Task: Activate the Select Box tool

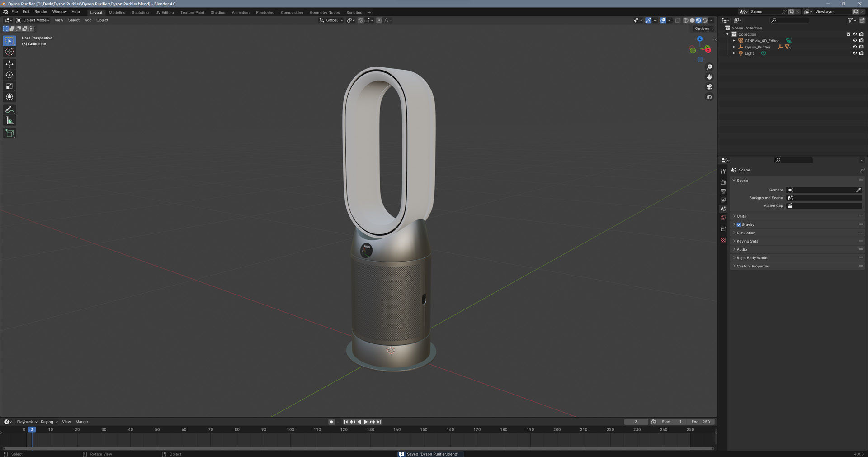Action: pos(9,41)
